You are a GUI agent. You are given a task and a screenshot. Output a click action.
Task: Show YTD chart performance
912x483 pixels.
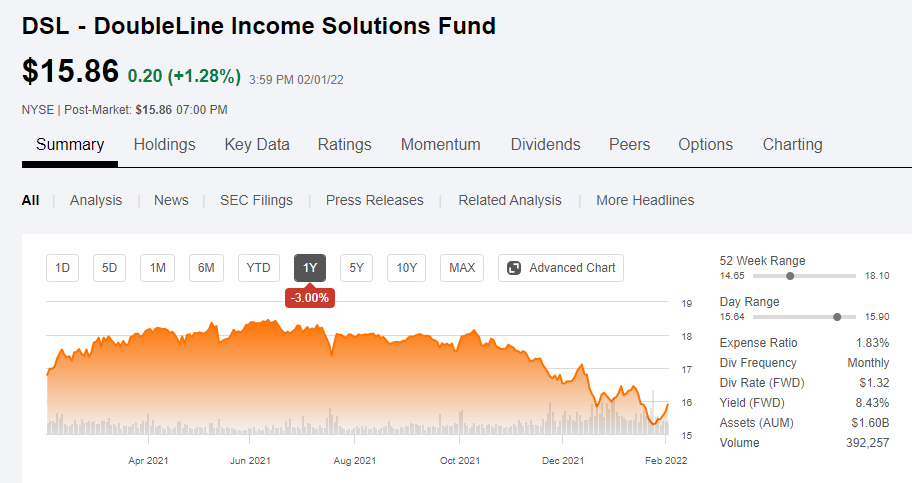tap(258, 268)
